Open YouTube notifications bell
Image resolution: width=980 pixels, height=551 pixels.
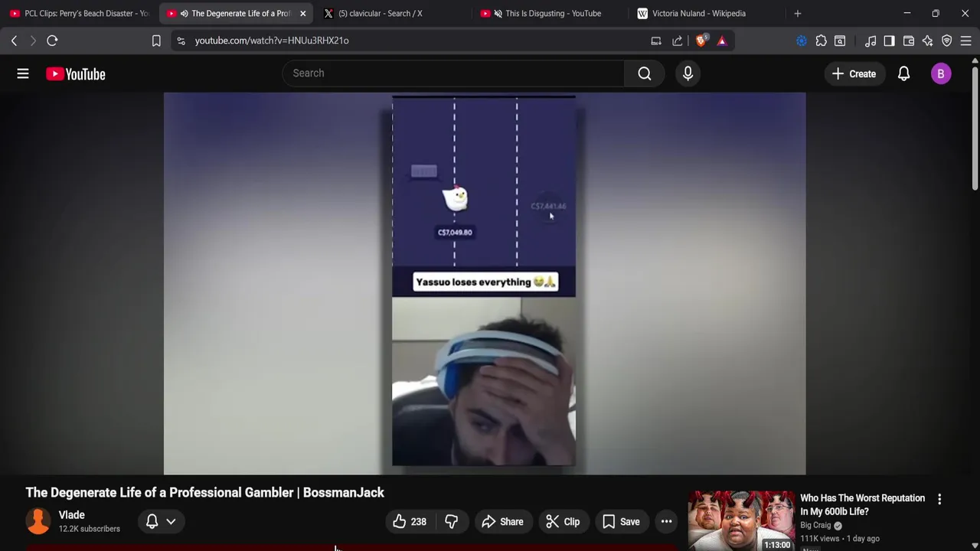(x=903, y=73)
